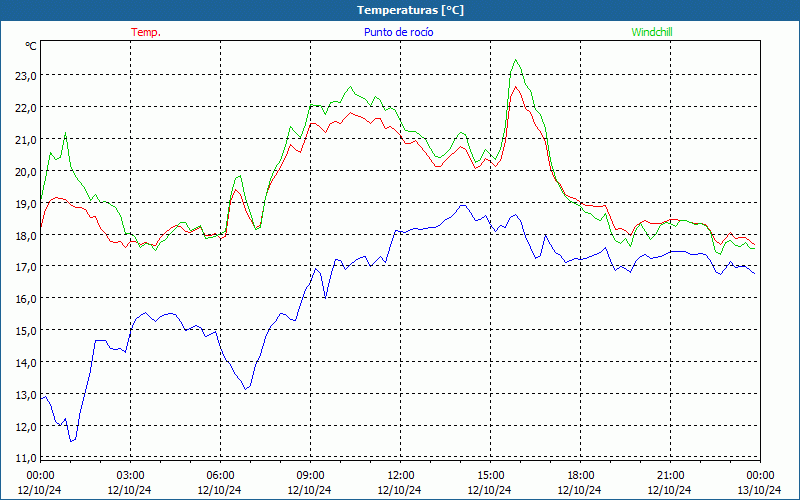This screenshot has height=500, width=800.
Task: Click the 21:00 time axis label
Action: (x=670, y=475)
